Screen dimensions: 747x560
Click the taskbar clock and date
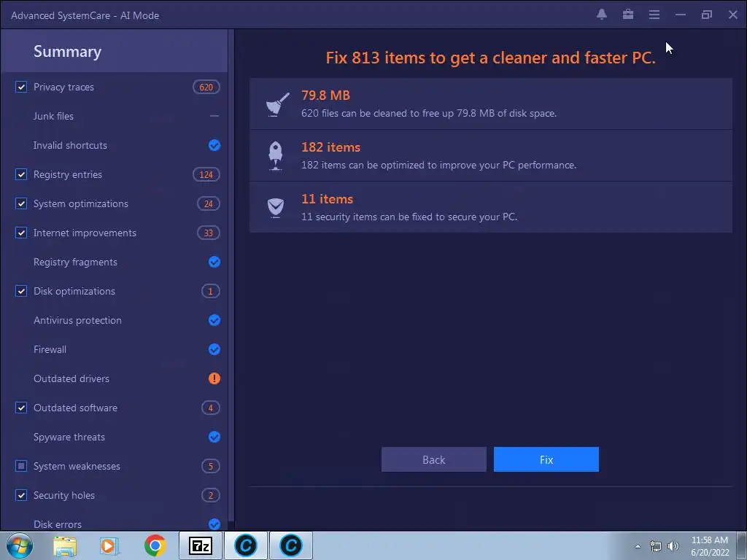(710, 546)
